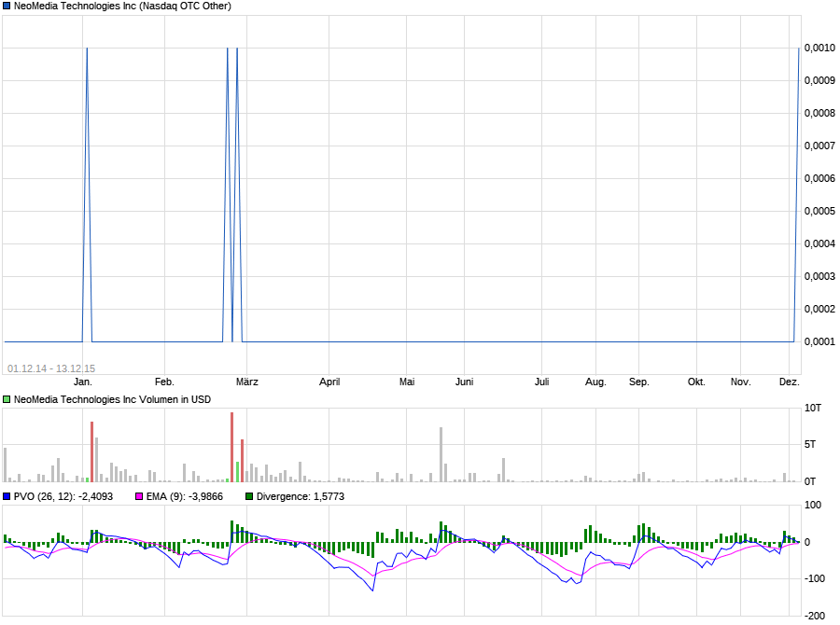Click the 100 oscillator axis label

[x=813, y=506]
